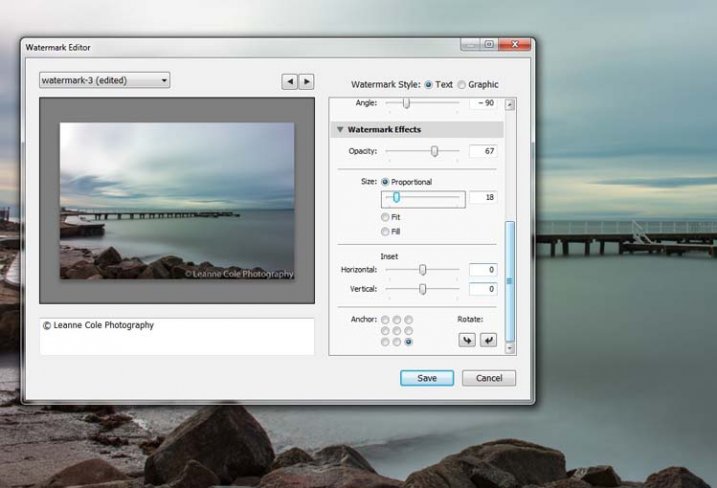Collapse the Watermark Effects section

(340, 130)
